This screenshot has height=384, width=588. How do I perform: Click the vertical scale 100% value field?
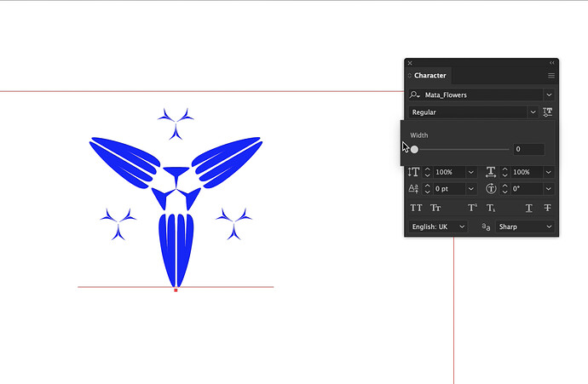[x=449, y=172]
